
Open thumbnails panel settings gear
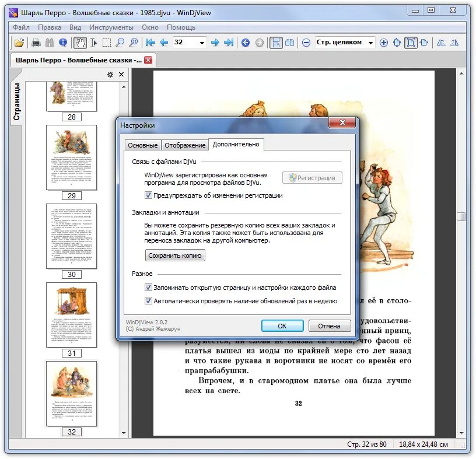(110, 75)
